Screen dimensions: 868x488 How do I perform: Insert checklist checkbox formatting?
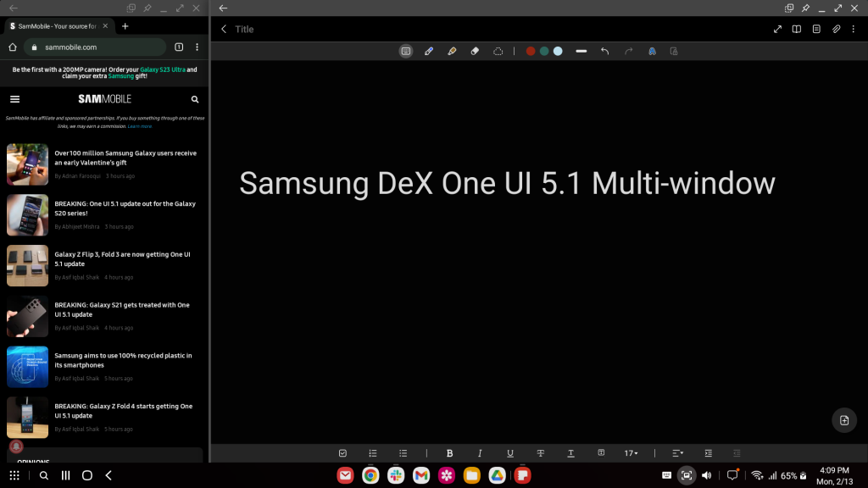tap(342, 453)
